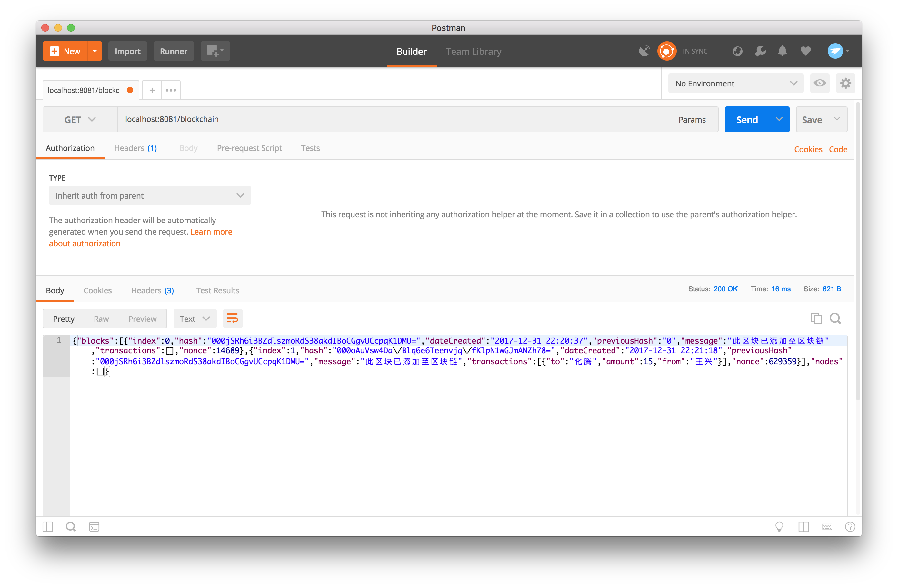Open the request Headers (1) tab
Viewport: 898px width, 588px height.
pyautogui.click(x=135, y=148)
